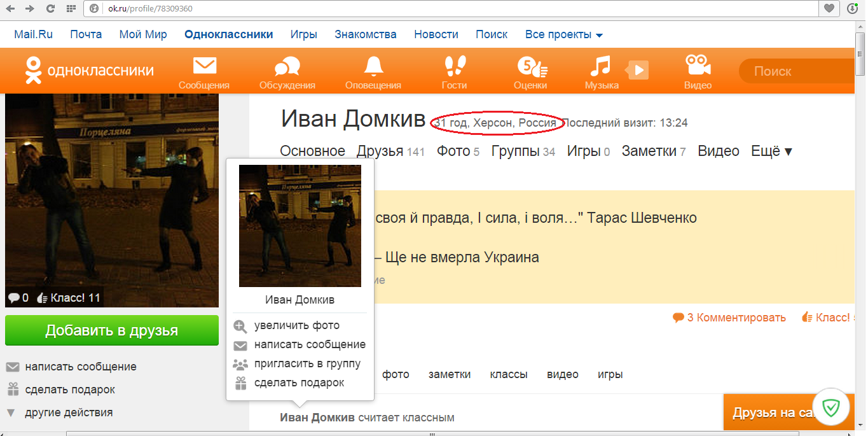868x436 pixels.
Task: Open the large profile photo
Action: 112,200
